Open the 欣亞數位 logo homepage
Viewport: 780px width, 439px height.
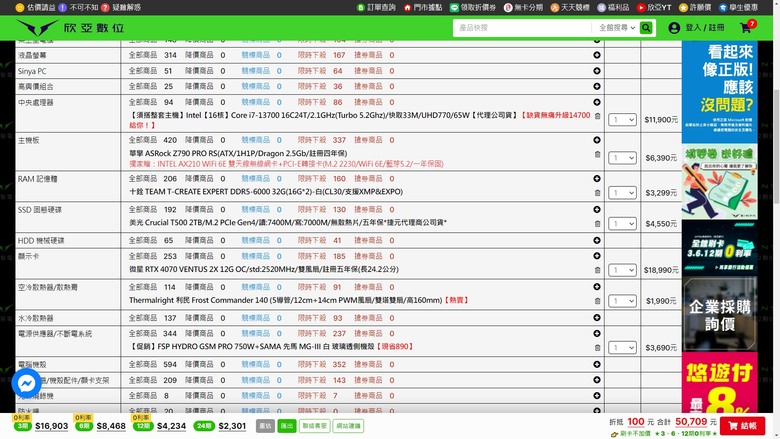click(x=70, y=28)
